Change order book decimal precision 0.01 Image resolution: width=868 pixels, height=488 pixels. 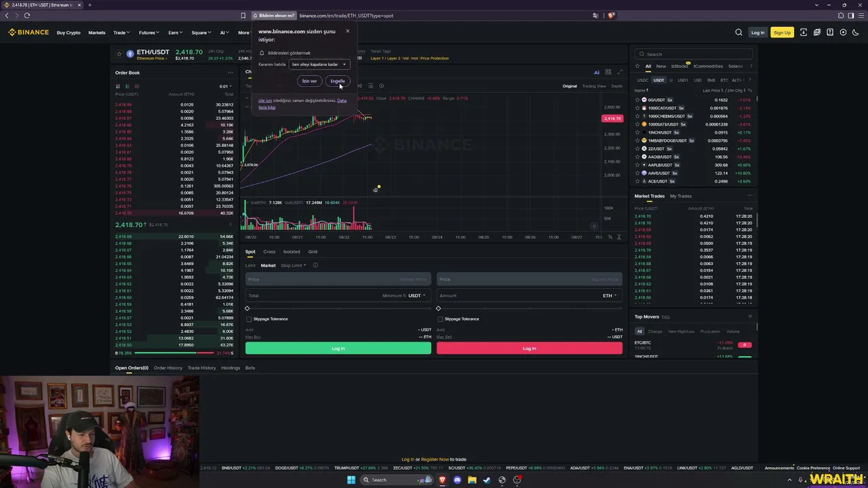(x=225, y=86)
